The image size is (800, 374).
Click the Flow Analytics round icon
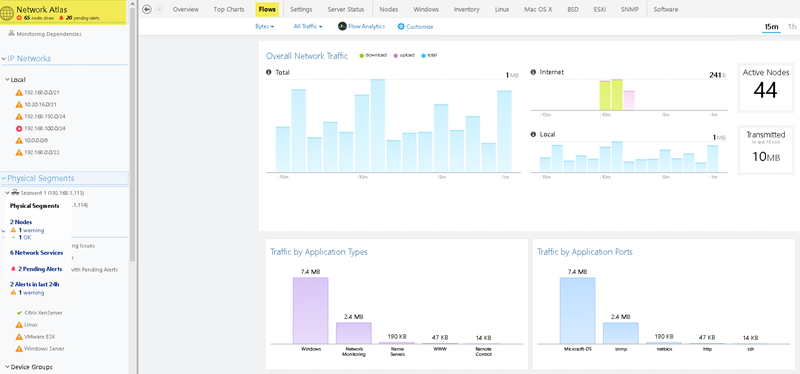[342, 27]
